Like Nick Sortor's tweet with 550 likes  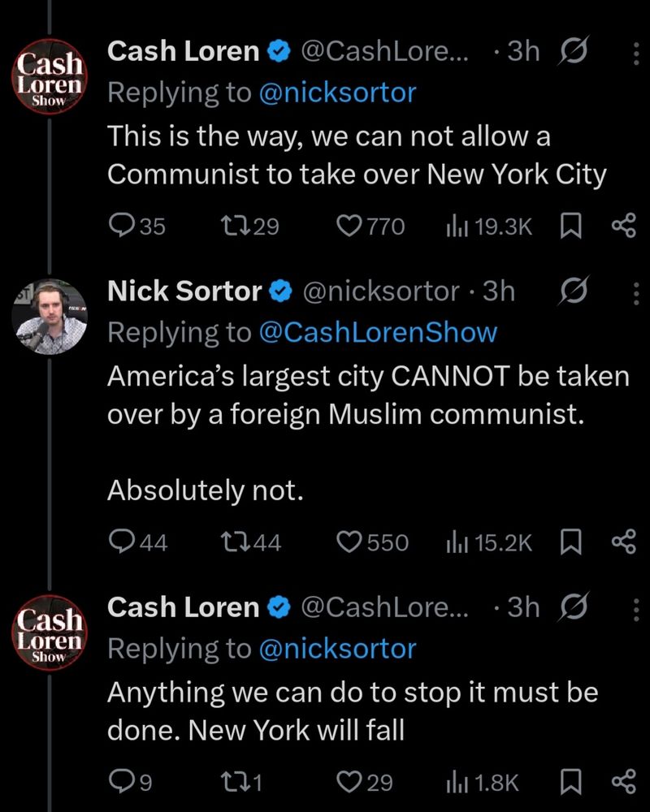[x=349, y=541]
